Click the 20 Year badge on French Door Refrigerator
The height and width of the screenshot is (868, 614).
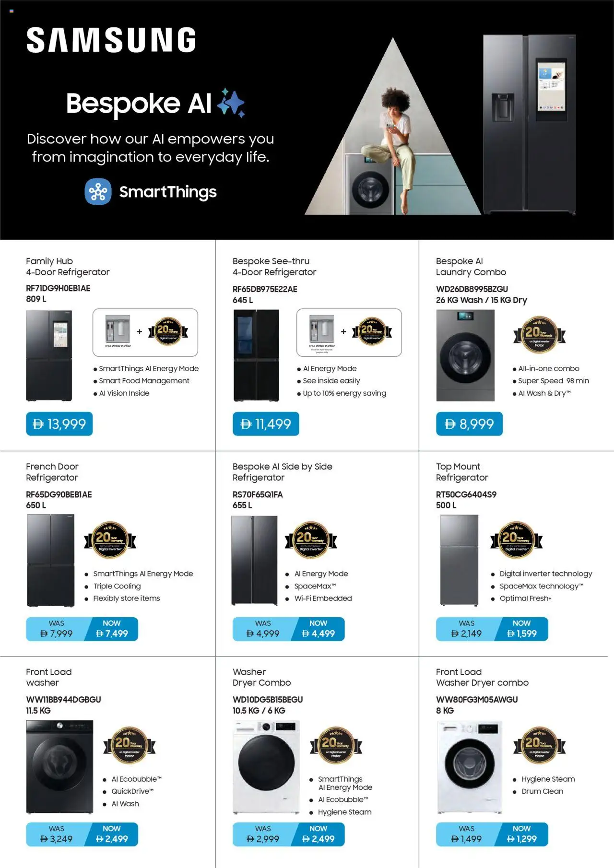point(110,540)
